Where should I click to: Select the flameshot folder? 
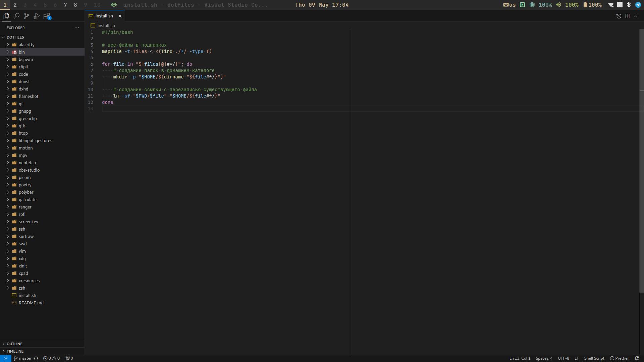click(x=42, y=96)
